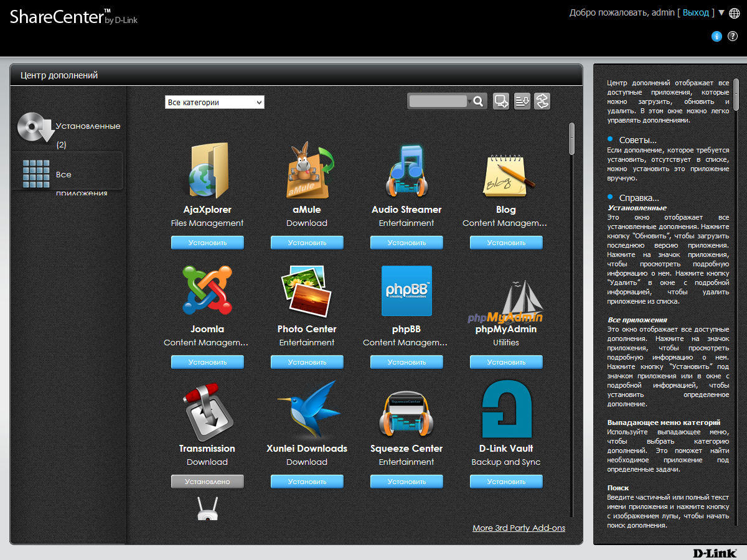Install Blog with Установить button
The height and width of the screenshot is (560, 747).
pos(506,243)
